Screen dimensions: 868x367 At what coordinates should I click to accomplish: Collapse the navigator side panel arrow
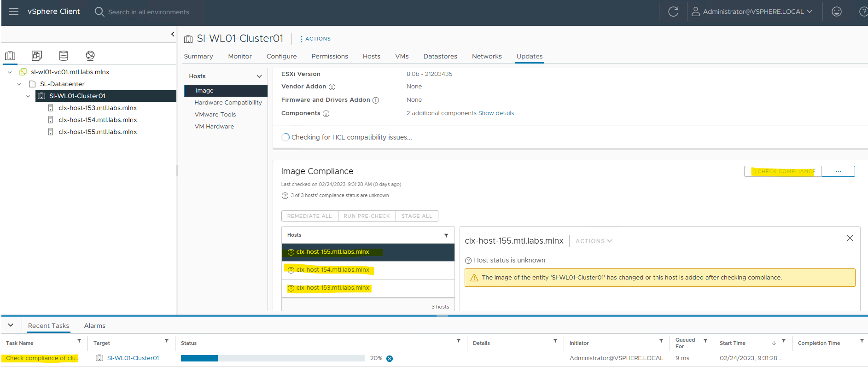[x=173, y=34]
